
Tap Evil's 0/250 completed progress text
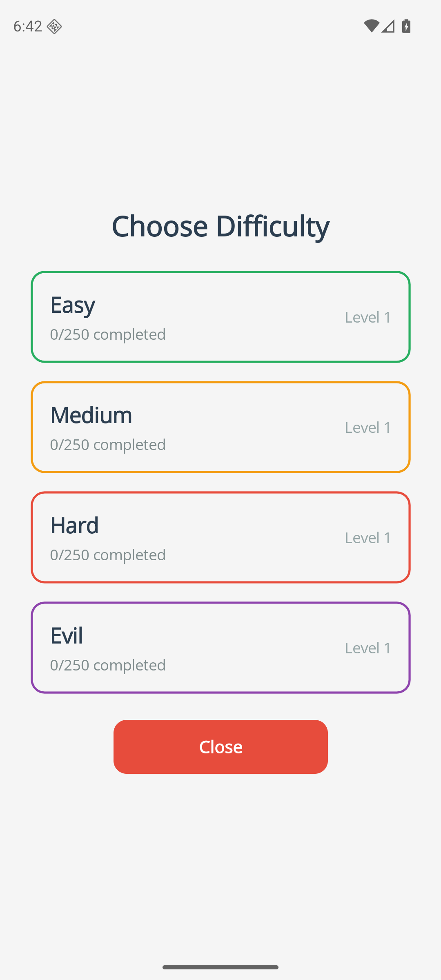click(x=108, y=665)
